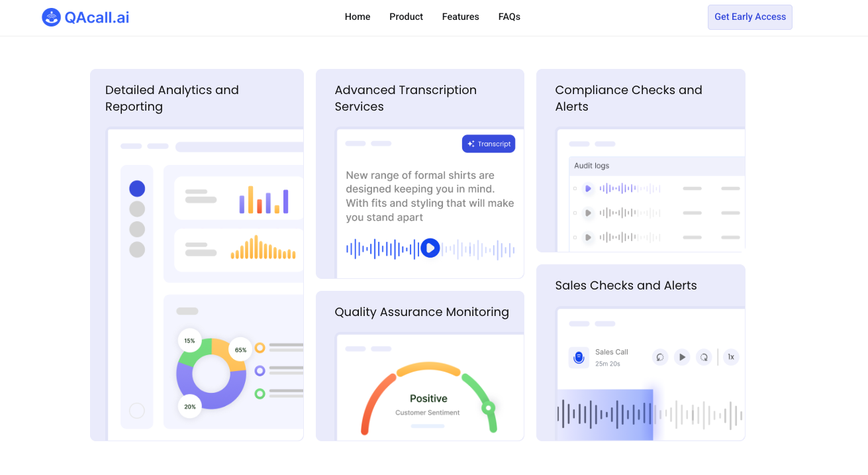
Task: Play the transcription audio with the blue play button
Action: point(430,248)
